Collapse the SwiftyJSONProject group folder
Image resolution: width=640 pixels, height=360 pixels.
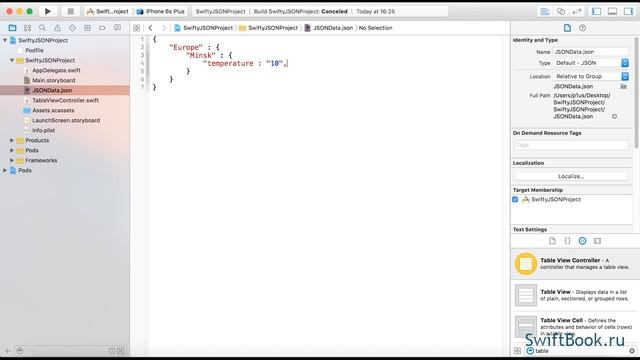coord(12,60)
